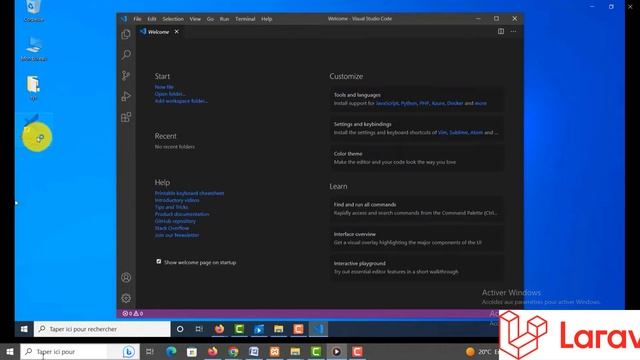Click the Python link under Tools and languages
The image size is (640, 360).
409,103
